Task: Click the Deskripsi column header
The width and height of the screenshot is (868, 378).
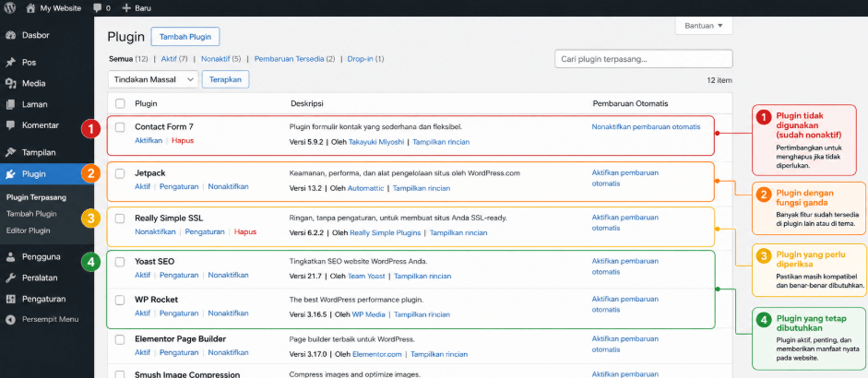Action: pyautogui.click(x=306, y=103)
